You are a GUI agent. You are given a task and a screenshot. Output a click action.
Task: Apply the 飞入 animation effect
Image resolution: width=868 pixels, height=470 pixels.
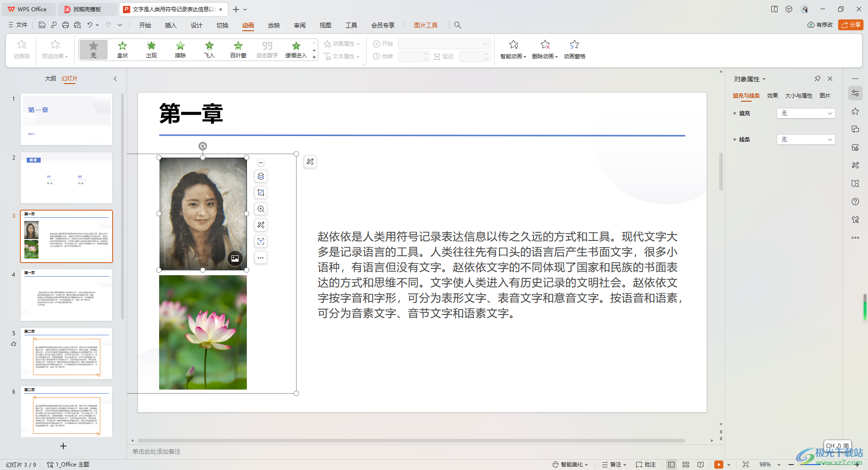(209, 49)
